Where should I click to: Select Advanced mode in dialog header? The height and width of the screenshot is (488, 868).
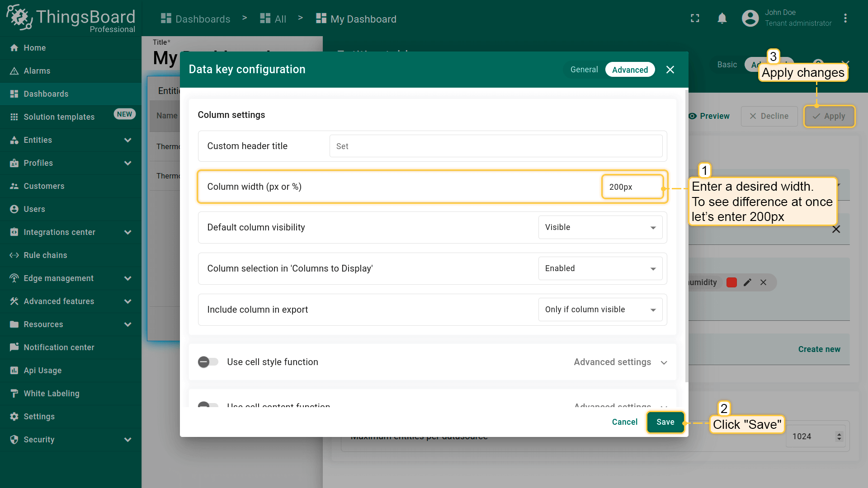pos(630,70)
